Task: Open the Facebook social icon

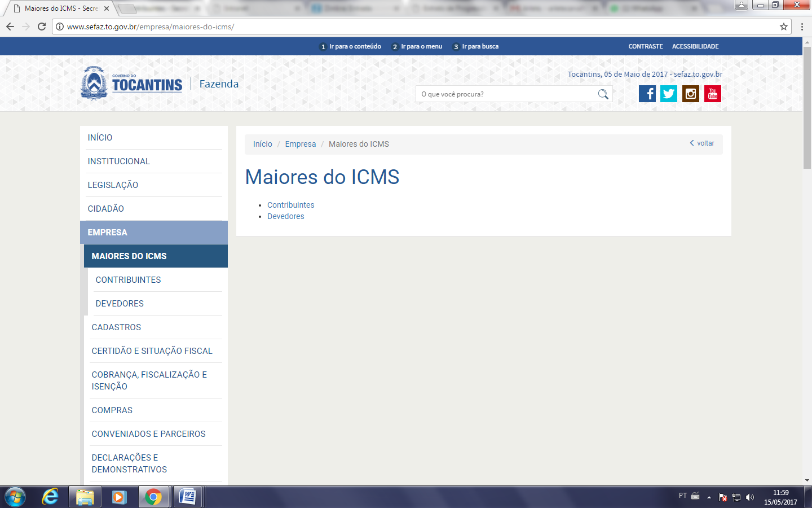Action: 647,94
